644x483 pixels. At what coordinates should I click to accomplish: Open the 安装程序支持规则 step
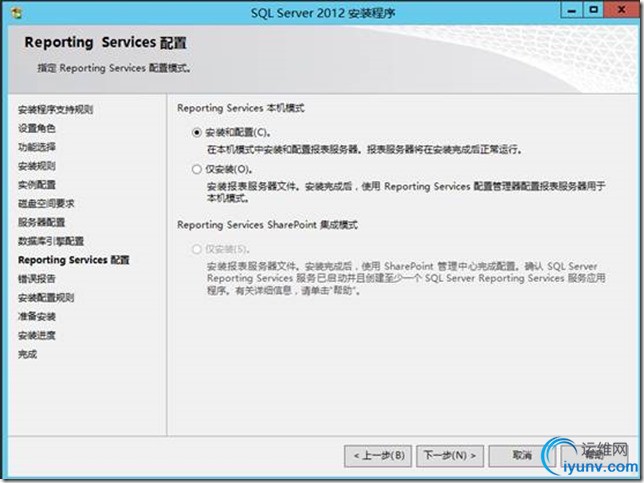coord(55,109)
